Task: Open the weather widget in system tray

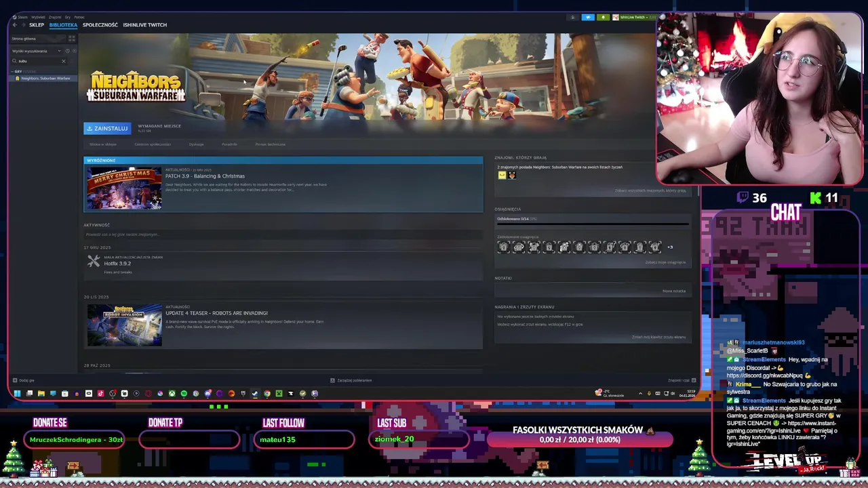Action: tap(610, 393)
